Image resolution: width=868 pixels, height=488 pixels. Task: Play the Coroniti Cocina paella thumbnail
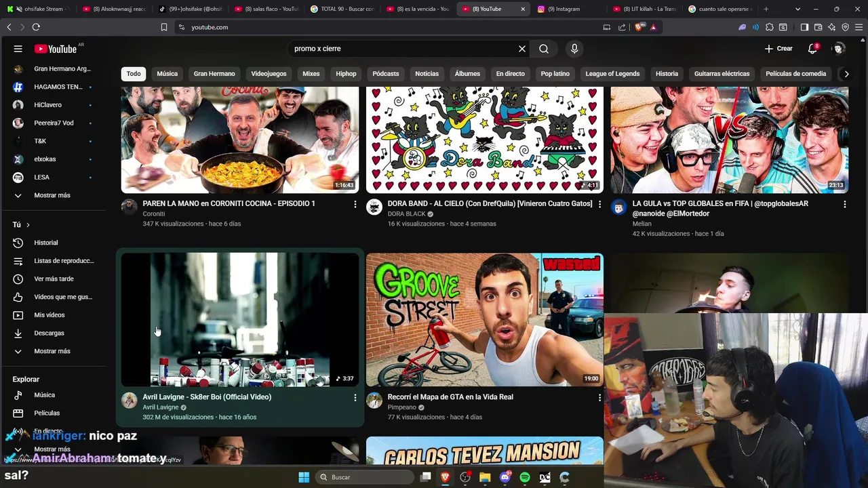coord(240,140)
